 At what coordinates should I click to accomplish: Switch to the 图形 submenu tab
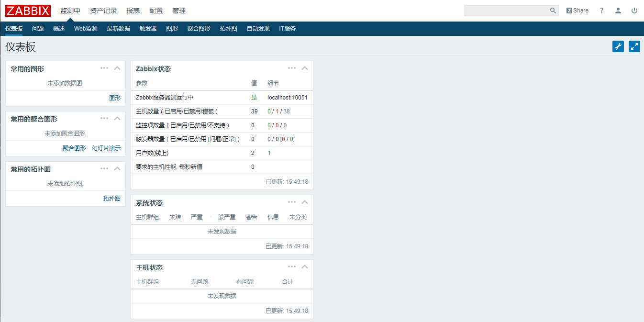coord(172,29)
